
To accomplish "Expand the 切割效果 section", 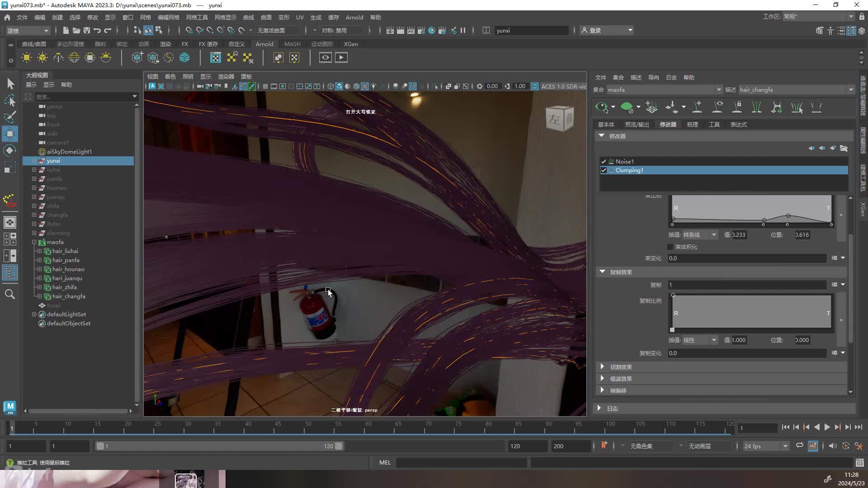I will click(x=602, y=366).
